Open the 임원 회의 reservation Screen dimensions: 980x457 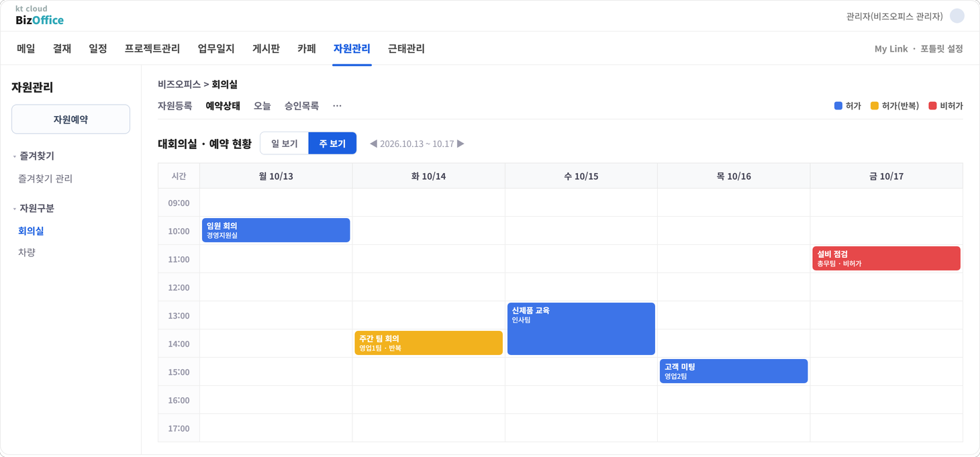click(x=276, y=230)
